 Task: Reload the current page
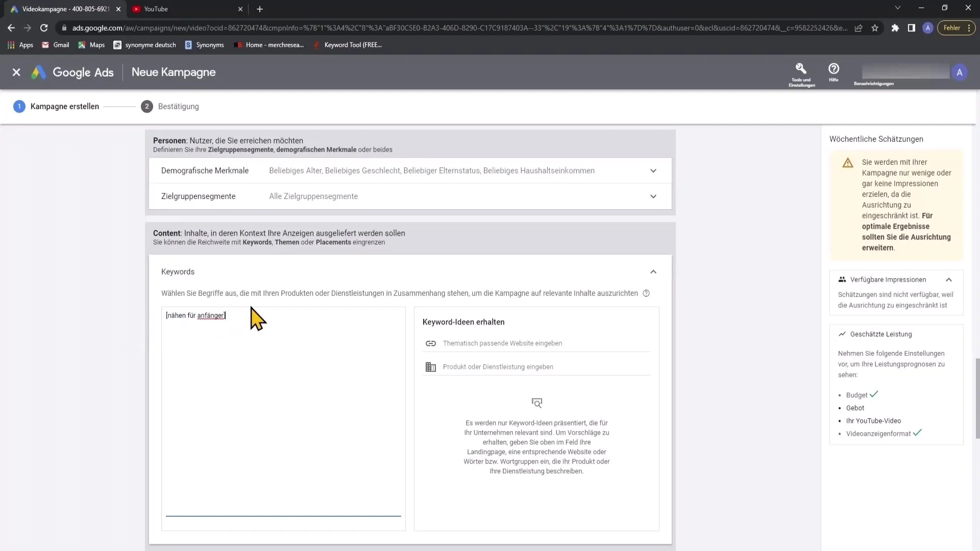44,28
